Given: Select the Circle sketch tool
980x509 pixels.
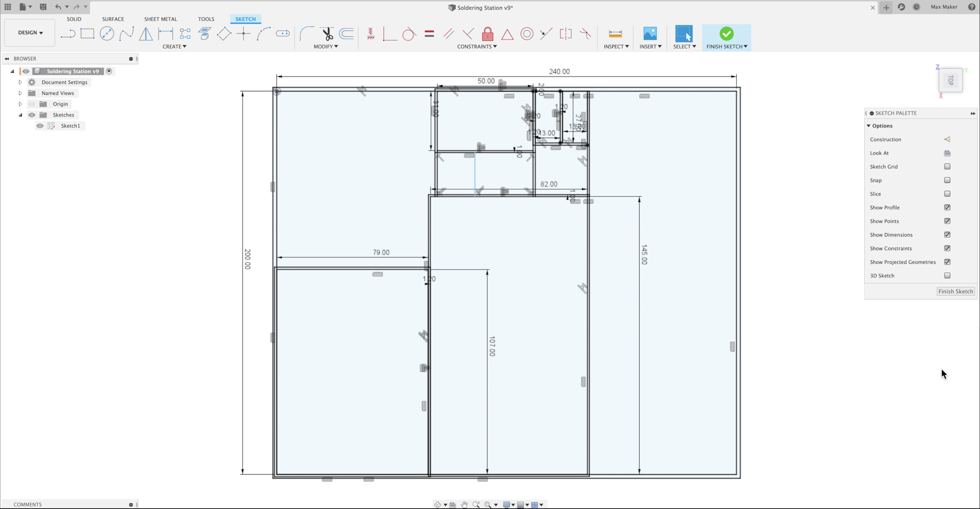Looking at the screenshot, I should [x=107, y=34].
